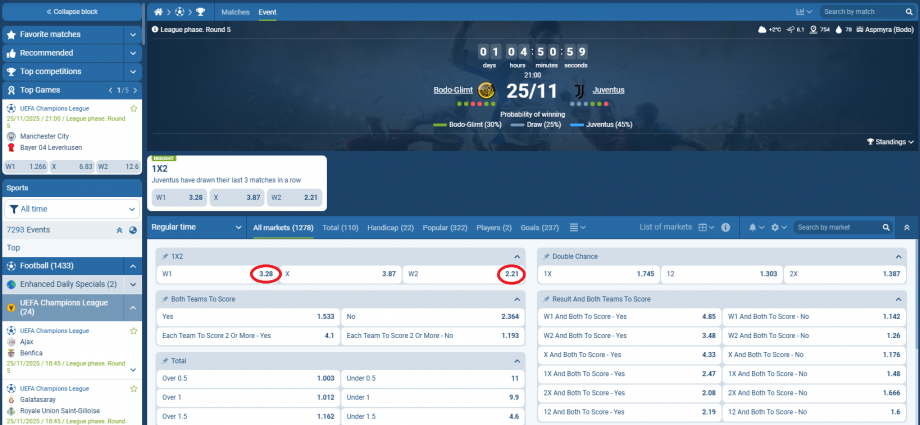Expand the Standings panel
920x425 pixels.
click(890, 143)
